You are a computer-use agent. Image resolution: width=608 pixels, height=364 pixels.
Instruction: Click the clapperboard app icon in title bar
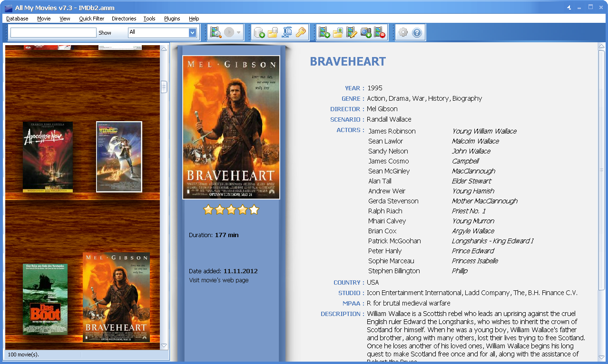[8, 8]
